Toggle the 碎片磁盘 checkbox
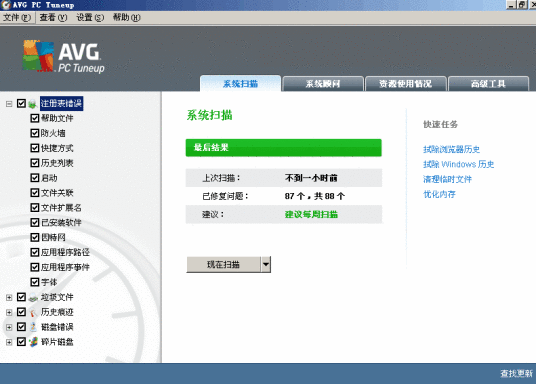The height and width of the screenshot is (384, 536). tap(21, 342)
